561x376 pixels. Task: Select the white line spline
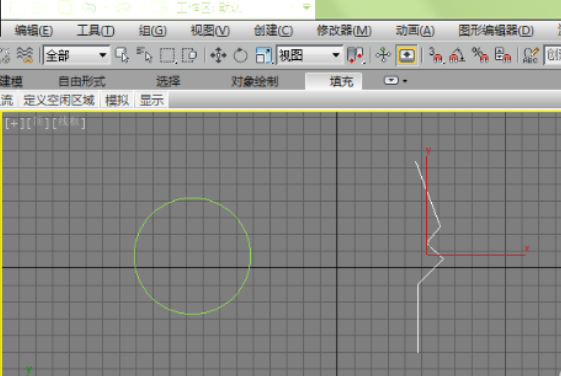click(x=418, y=318)
